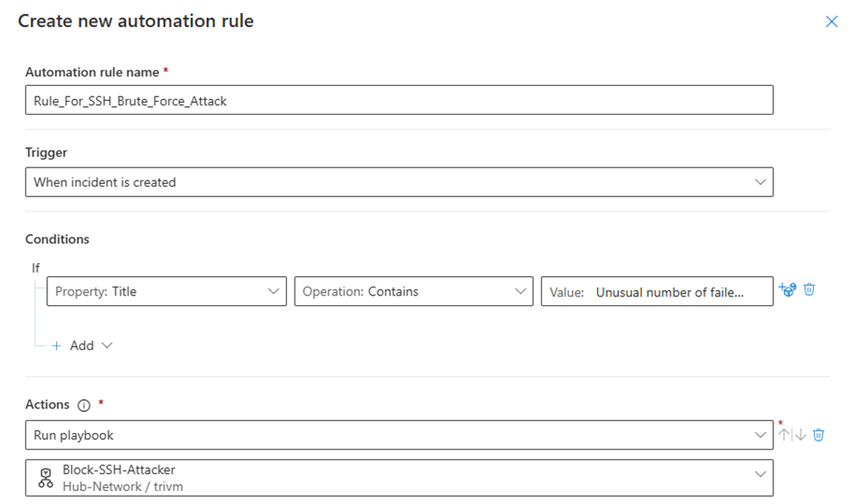Viewport: 855px width, 504px height.
Task: Click the chevron on the playbook selection box
Action: coord(760,474)
